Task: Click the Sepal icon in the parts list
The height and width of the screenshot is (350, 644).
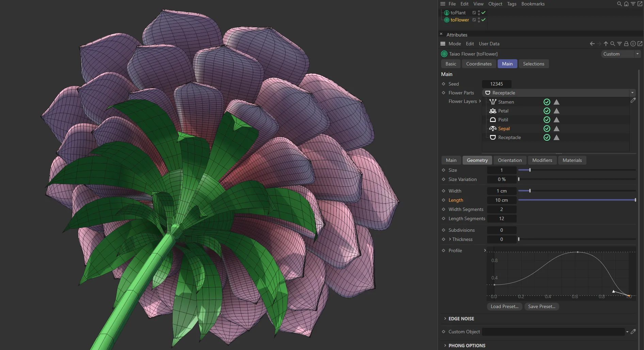Action: point(493,128)
